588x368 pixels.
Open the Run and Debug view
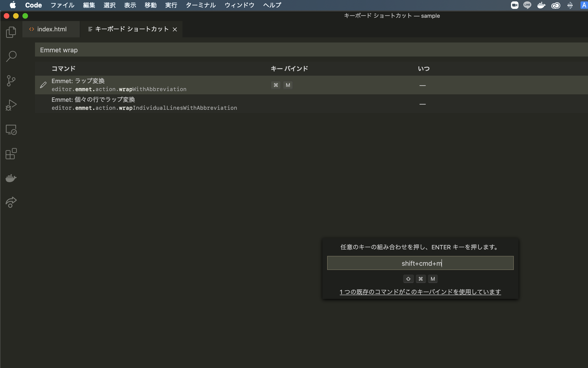point(11,105)
